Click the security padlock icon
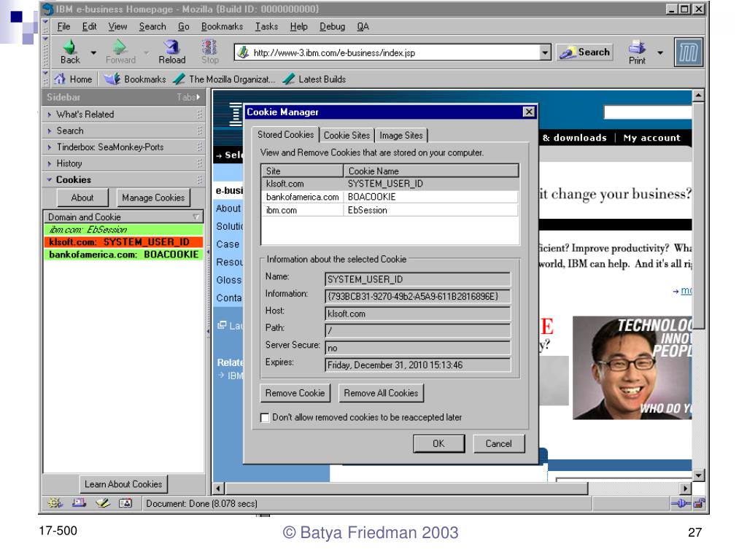The width and height of the screenshot is (747, 560). click(x=699, y=503)
